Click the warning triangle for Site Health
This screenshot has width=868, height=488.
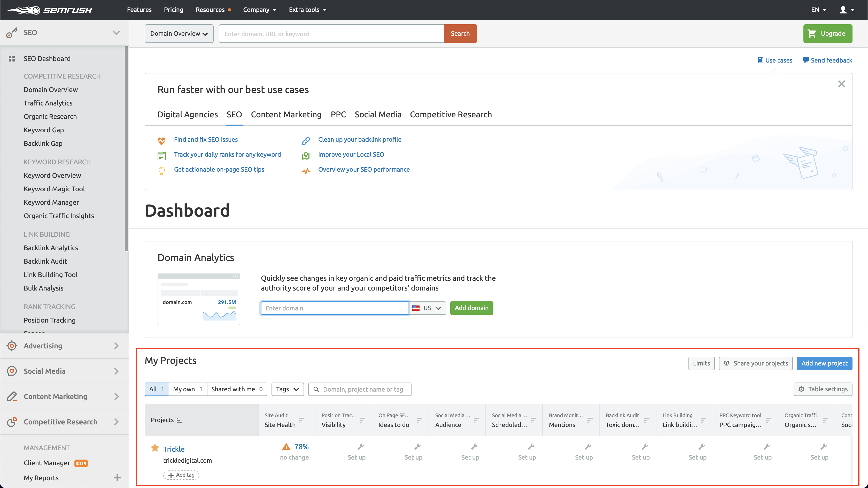pos(286,447)
